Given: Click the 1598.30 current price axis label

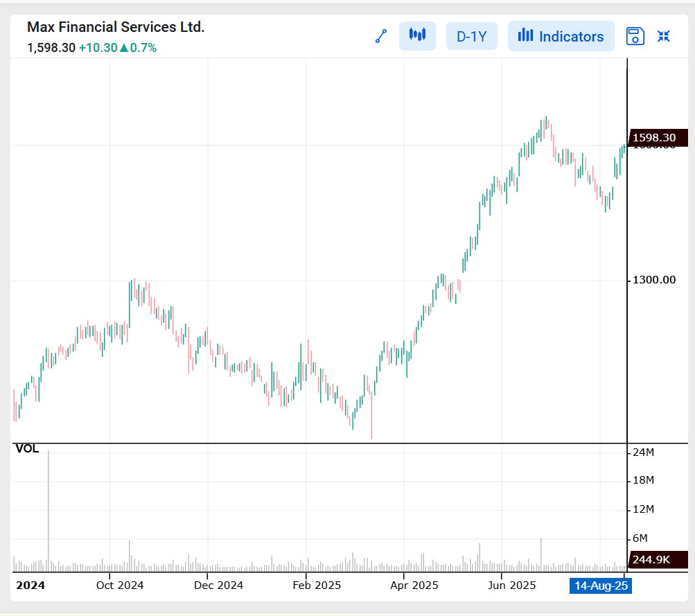Looking at the screenshot, I should click(658, 138).
